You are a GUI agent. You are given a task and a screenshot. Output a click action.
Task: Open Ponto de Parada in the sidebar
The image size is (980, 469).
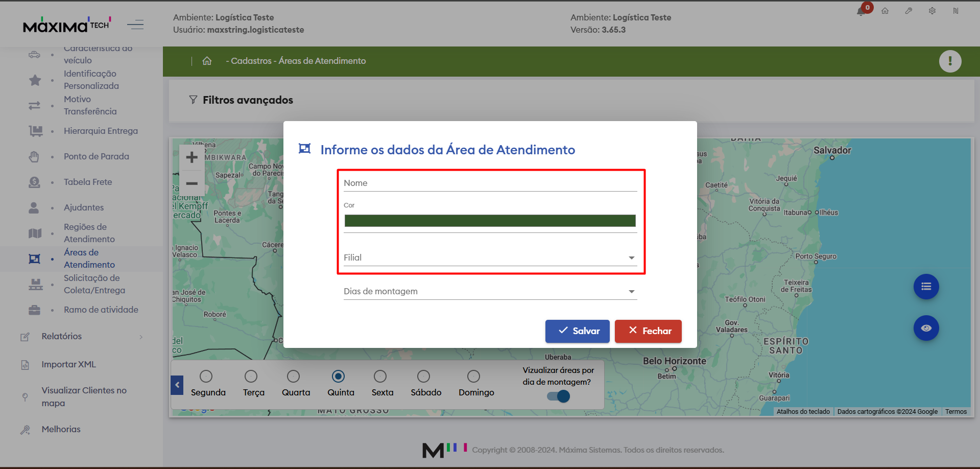tap(97, 156)
